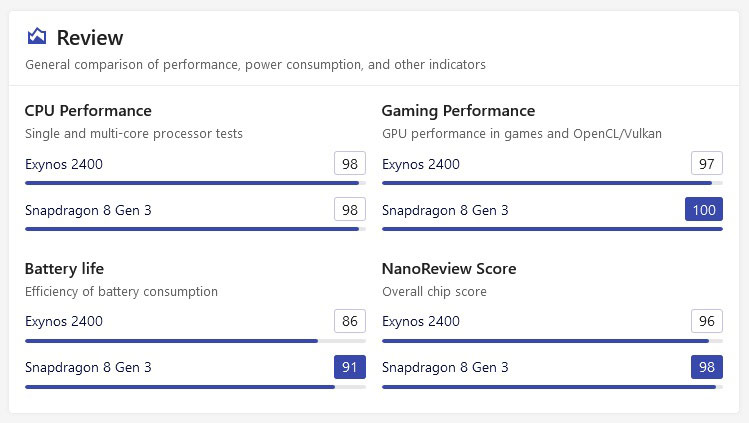This screenshot has width=749, height=423.
Task: Click the NanoReview Score heading
Action: click(x=449, y=269)
